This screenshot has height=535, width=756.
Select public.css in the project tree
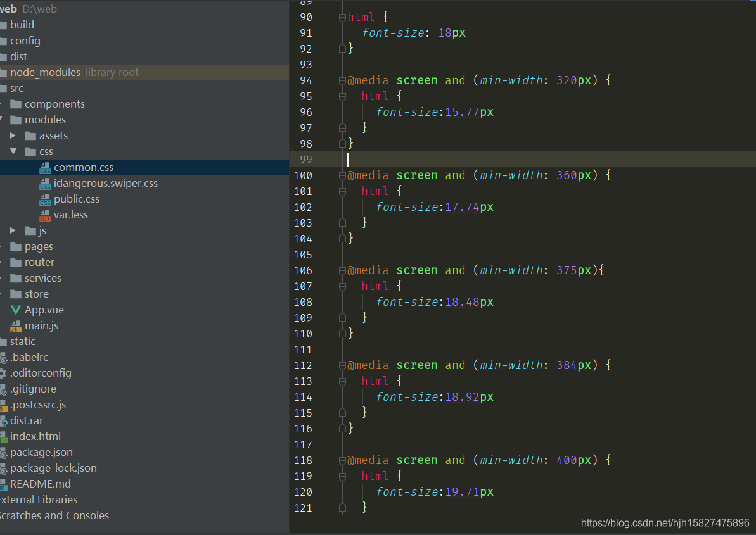click(x=75, y=198)
